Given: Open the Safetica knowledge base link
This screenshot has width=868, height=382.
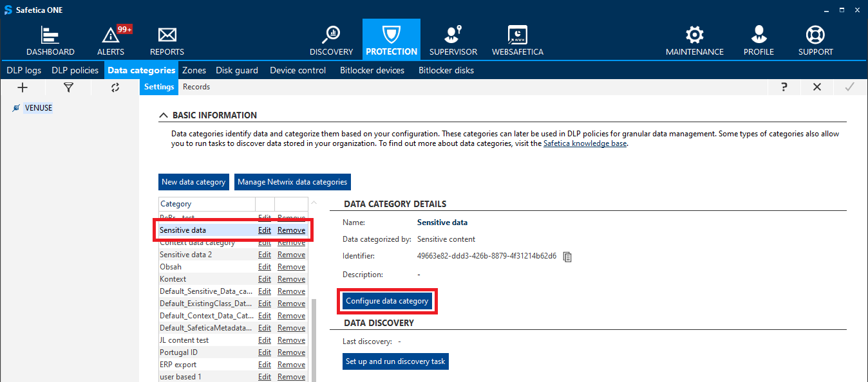Looking at the screenshot, I should [x=585, y=143].
